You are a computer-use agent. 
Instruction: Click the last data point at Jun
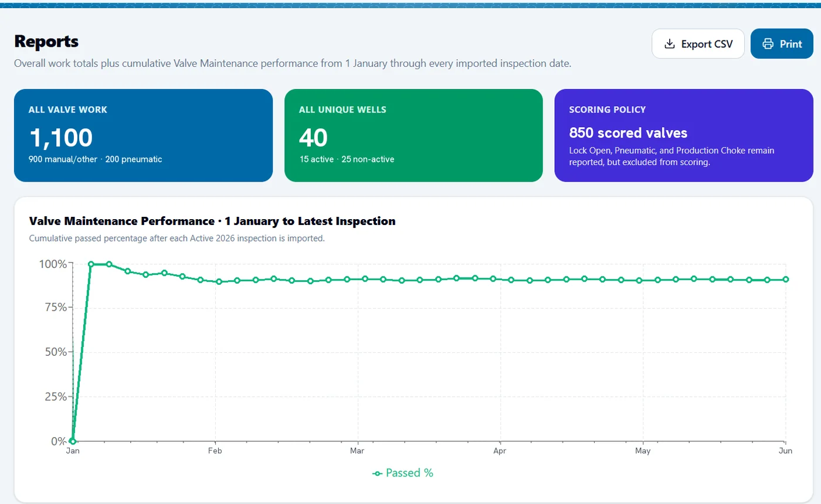coord(785,280)
